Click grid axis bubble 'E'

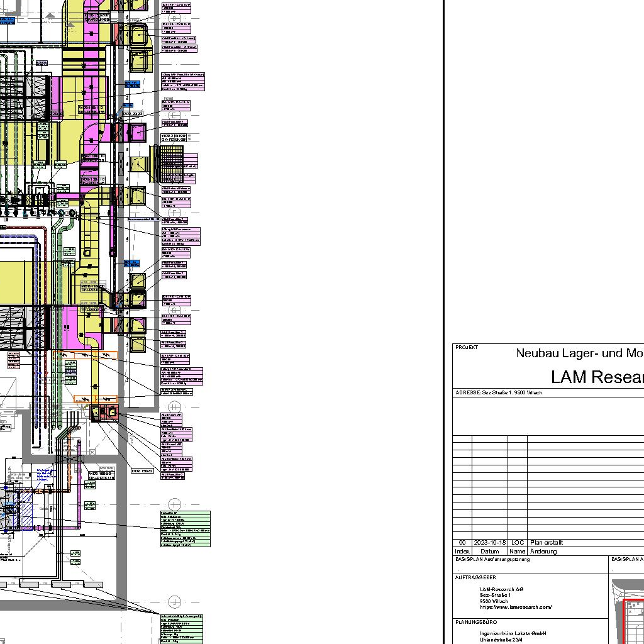[x=175, y=116]
